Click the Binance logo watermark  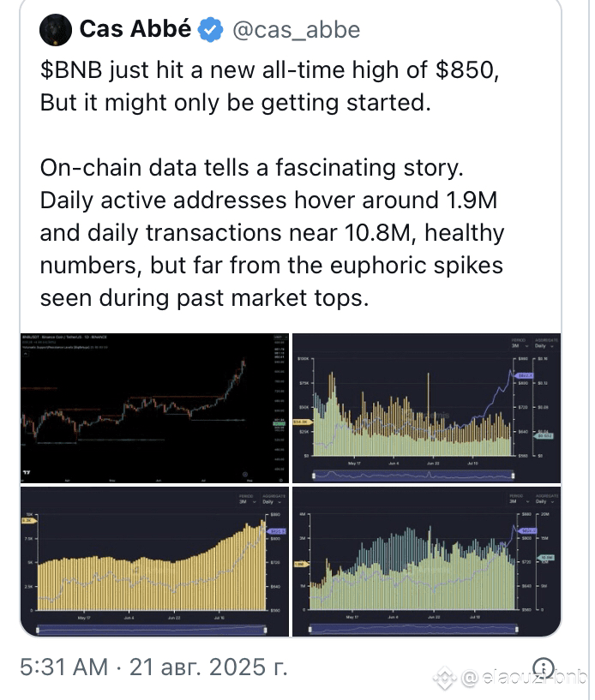pos(445,678)
